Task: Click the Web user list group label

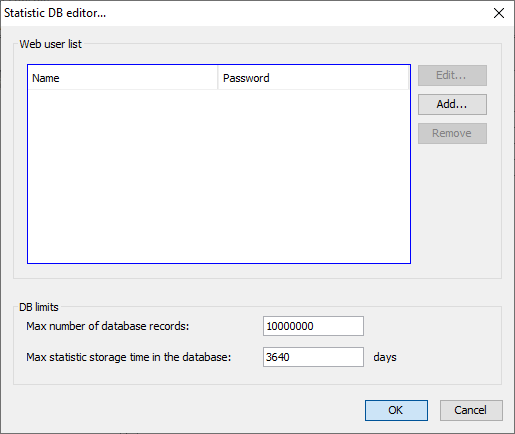Action: [x=50, y=44]
